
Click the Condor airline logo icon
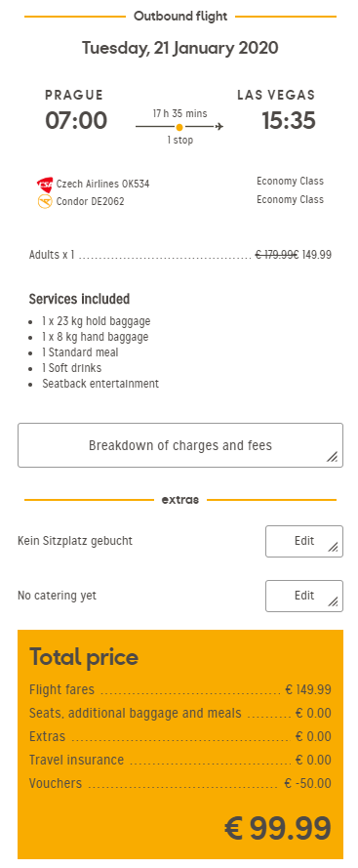click(45, 201)
